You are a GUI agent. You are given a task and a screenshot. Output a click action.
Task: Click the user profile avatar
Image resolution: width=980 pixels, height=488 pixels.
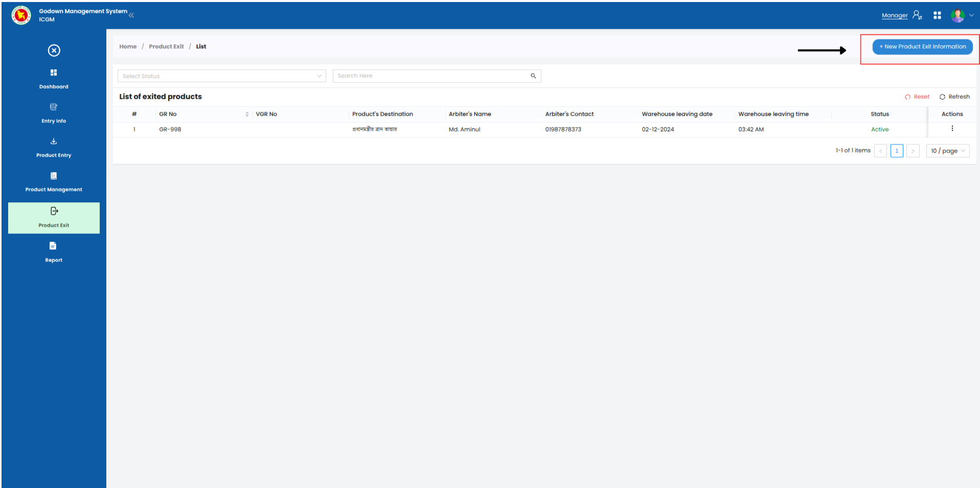[958, 15]
